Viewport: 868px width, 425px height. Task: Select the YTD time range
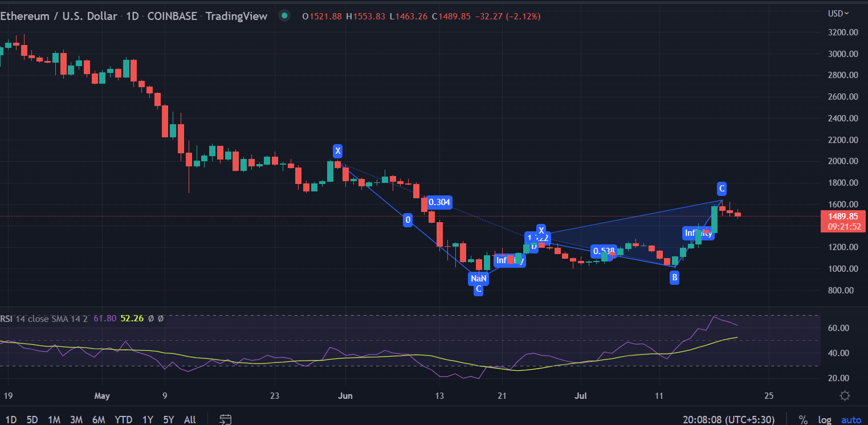pyautogui.click(x=124, y=420)
